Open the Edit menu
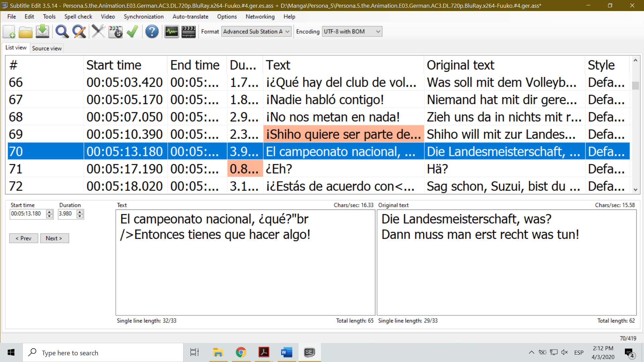The height and width of the screenshot is (362, 644). [x=29, y=17]
